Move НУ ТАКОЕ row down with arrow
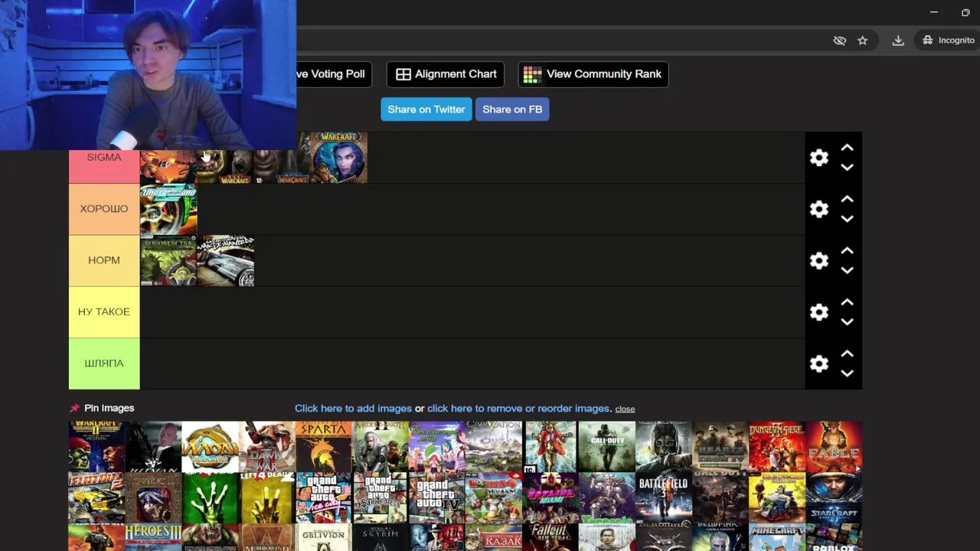Viewport: 980px width, 551px height. pyautogui.click(x=847, y=321)
